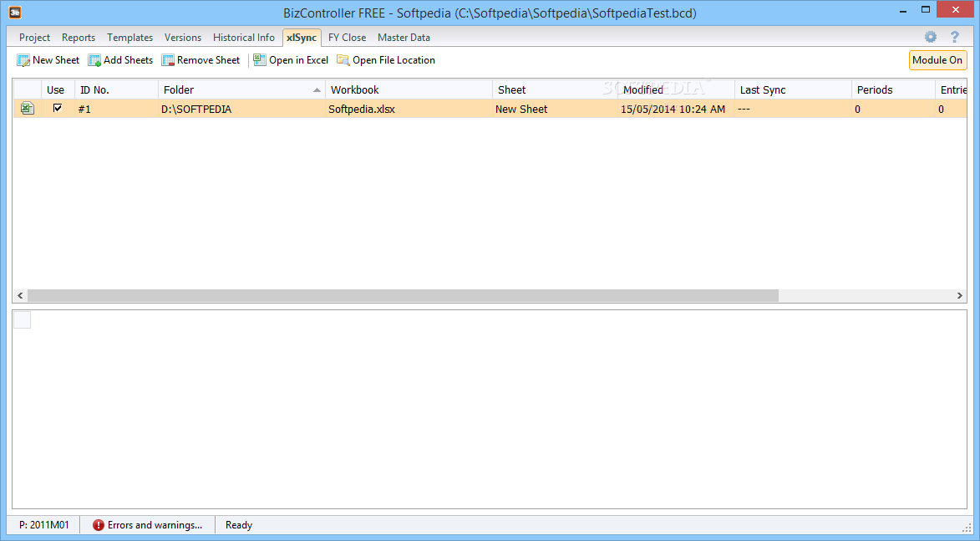Viewport: 980px width, 541px height.
Task: Click the 15/05/2014 10:24 AM modified cell
Action: point(676,109)
